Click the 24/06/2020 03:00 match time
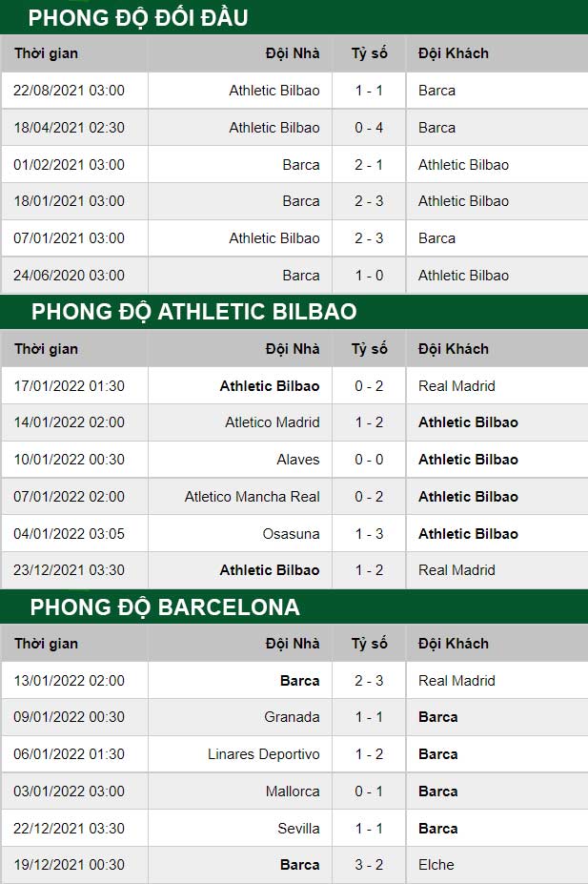 (x=69, y=276)
